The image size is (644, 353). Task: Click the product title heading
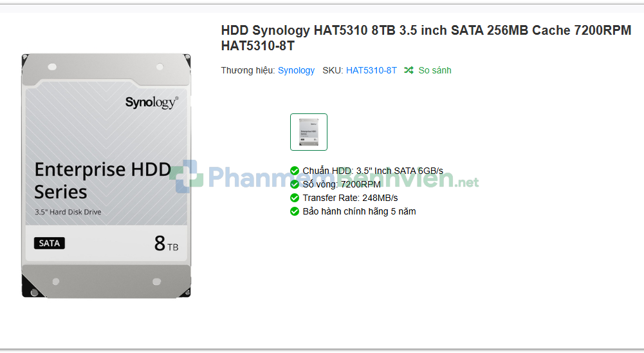point(426,38)
